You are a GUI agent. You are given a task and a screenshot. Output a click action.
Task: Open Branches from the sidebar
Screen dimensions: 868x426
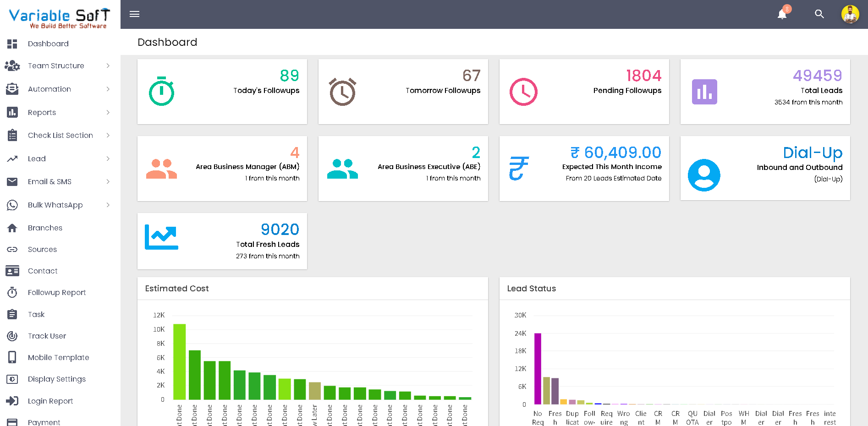(45, 228)
